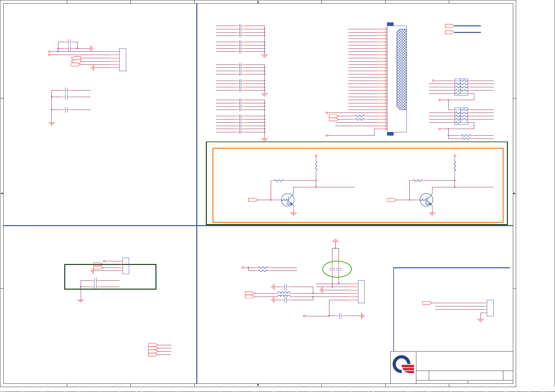Select the ground symbol under left transistor
555x392 pixels.
click(x=293, y=214)
